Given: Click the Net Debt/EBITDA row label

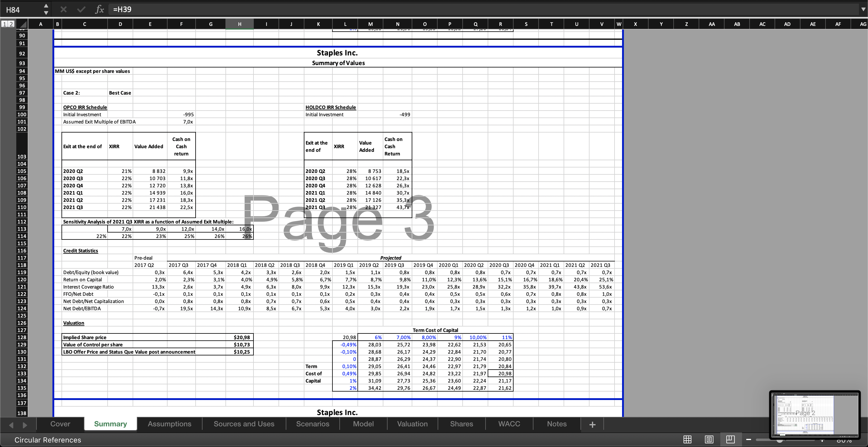Looking at the screenshot, I should tap(82, 308).
